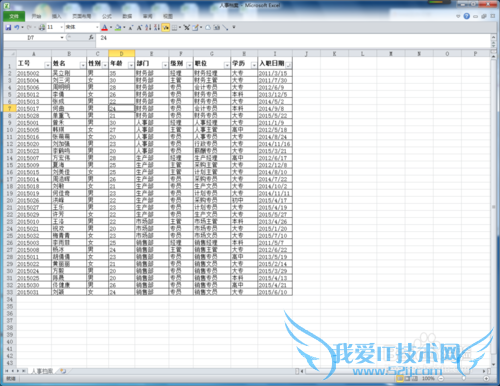Viewport: 500px width, 386px height.
Task: Click the camera icon in toolbar
Action: click(x=217, y=28)
